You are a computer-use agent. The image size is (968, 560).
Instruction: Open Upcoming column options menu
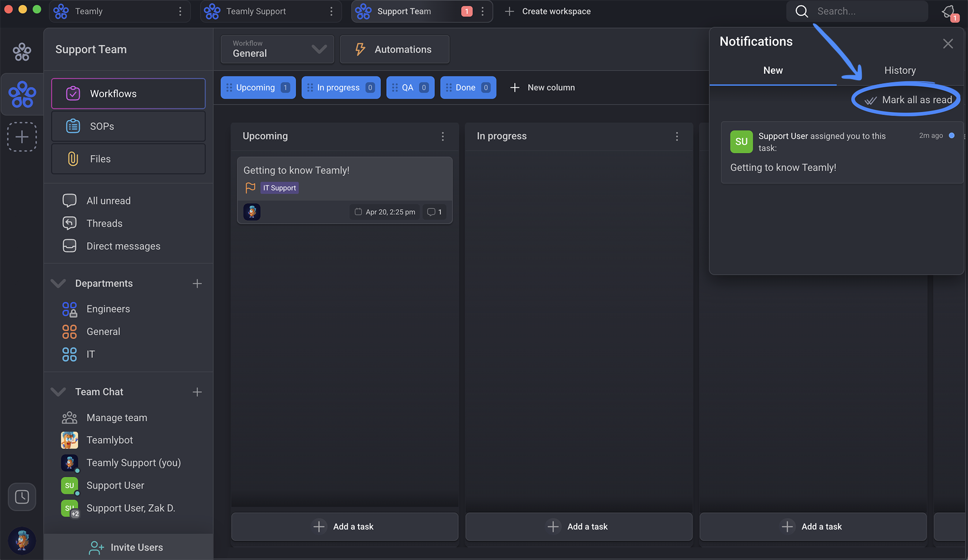(443, 136)
